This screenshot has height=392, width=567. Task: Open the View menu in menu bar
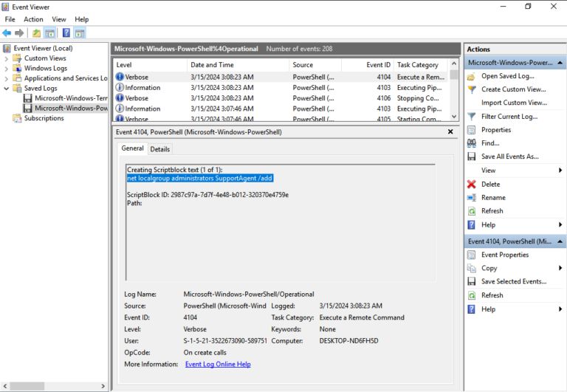pos(59,19)
